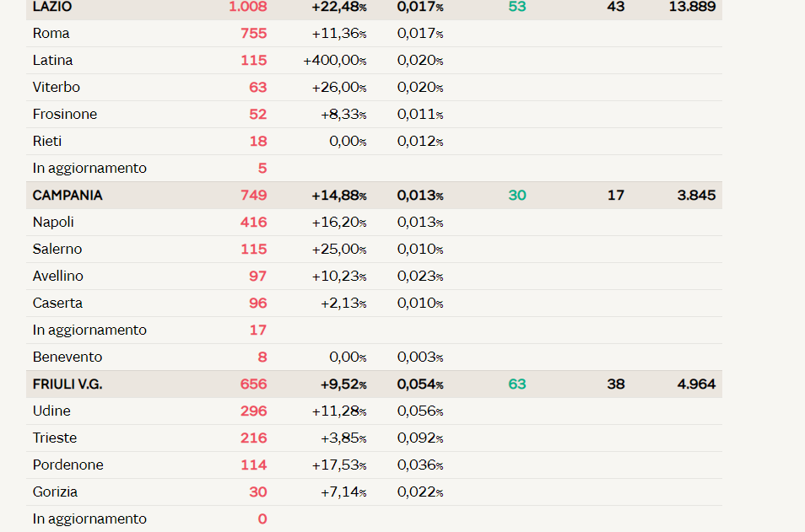Click Avellino's percentage 0,023%
805x532 pixels.
point(420,276)
